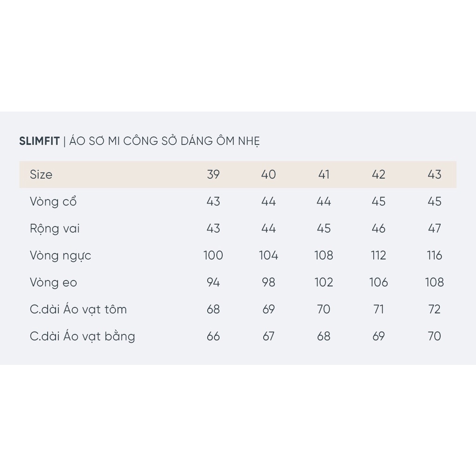Click Vòng eo value 94

point(213,283)
